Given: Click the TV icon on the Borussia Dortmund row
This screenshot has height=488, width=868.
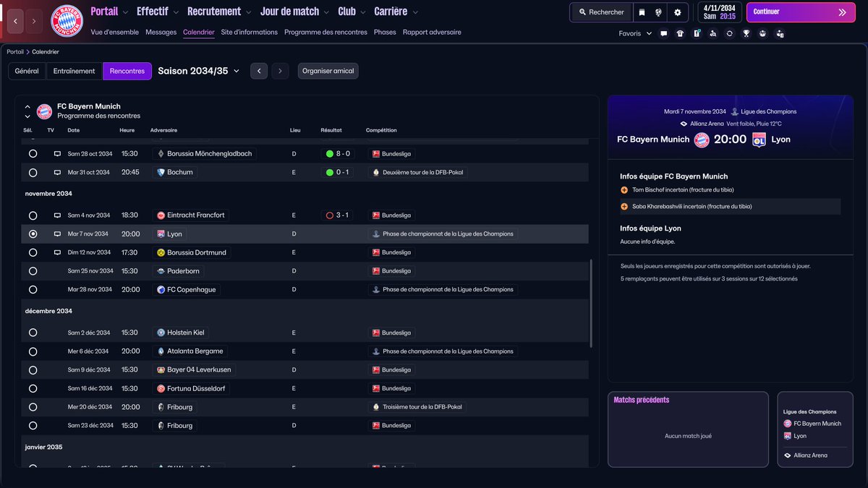Looking at the screenshot, I should click(x=57, y=252).
